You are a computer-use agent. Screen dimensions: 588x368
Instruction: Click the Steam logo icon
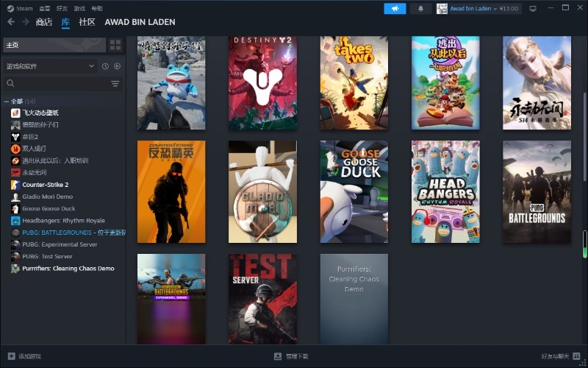(10, 9)
